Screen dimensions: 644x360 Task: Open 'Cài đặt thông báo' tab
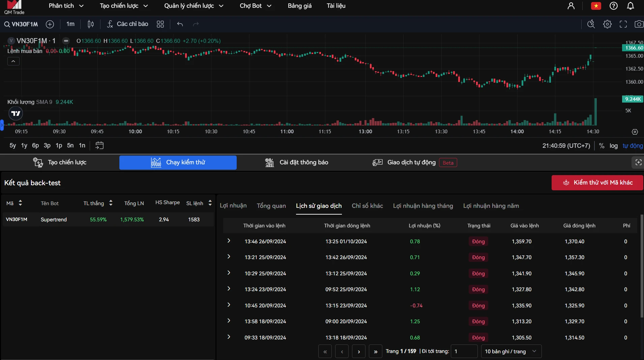click(297, 162)
